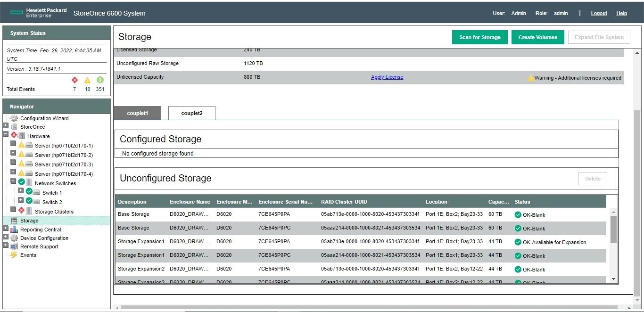This screenshot has height=312, width=644.
Task: Click the green OK icon beside Network Switches
Action: [x=21, y=182]
